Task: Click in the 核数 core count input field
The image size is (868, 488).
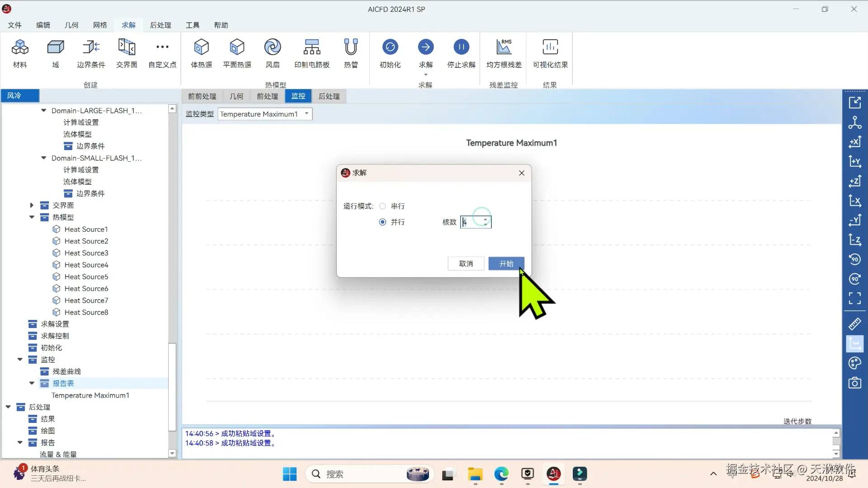Action: [471, 222]
